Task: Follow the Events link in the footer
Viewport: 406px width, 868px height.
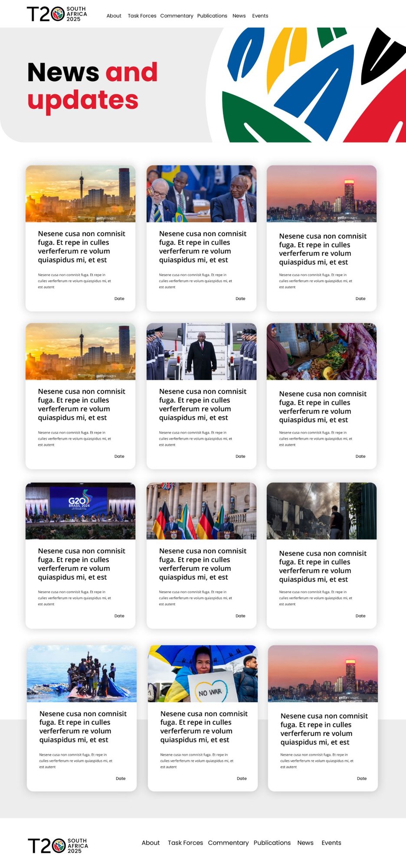Action: [331, 843]
